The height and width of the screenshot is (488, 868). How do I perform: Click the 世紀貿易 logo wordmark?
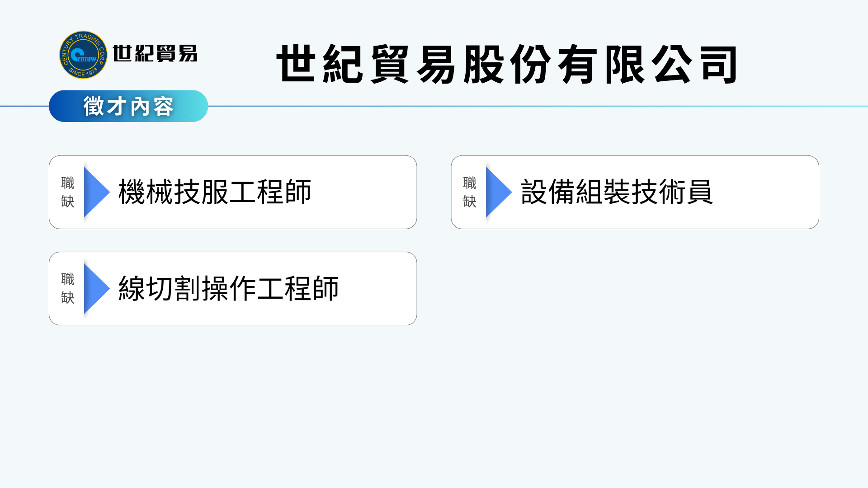[155, 54]
